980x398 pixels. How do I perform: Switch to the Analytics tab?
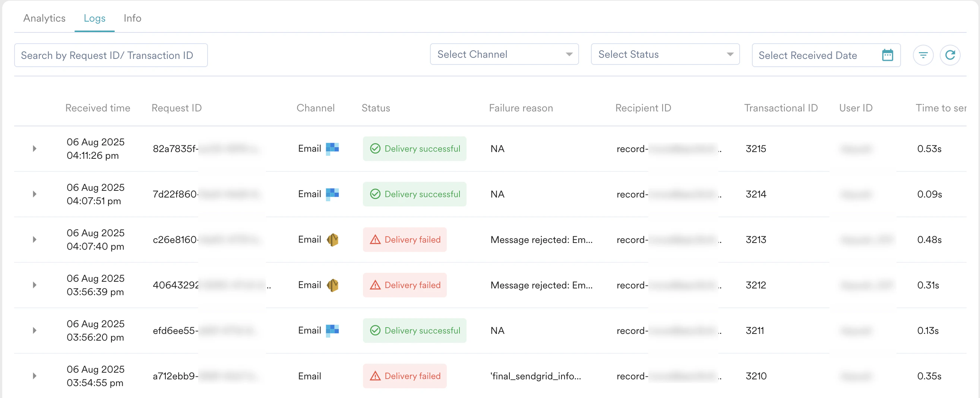pos(44,18)
